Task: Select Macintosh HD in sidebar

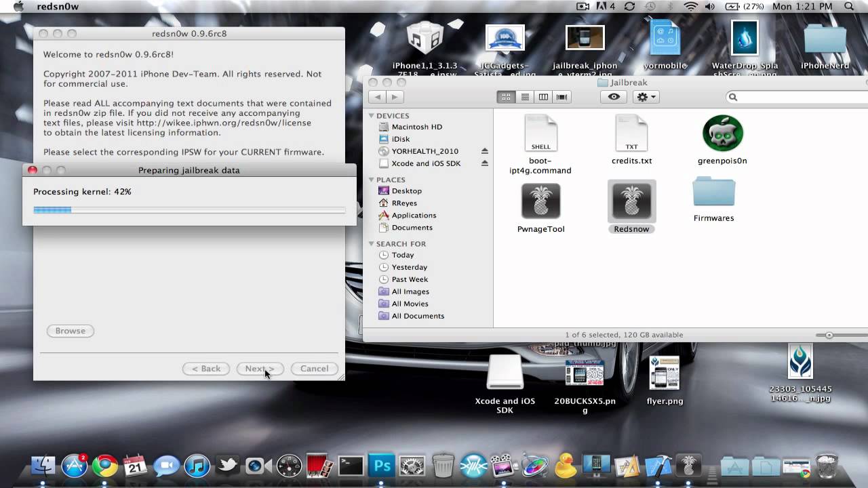Action: [x=416, y=127]
